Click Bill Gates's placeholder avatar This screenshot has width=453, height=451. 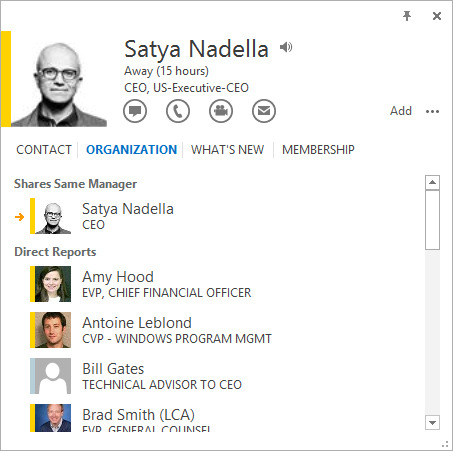tap(53, 376)
